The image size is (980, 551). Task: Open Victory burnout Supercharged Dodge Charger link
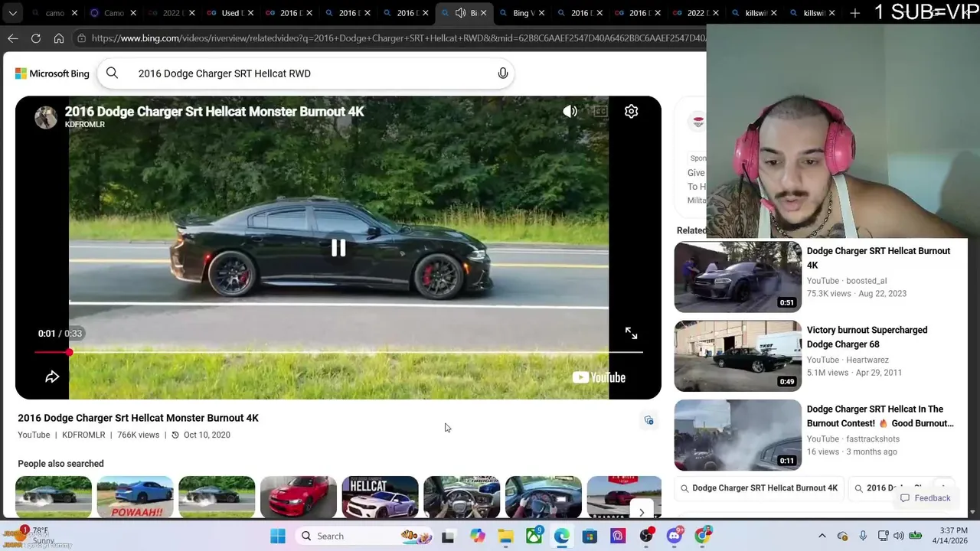[x=867, y=337]
